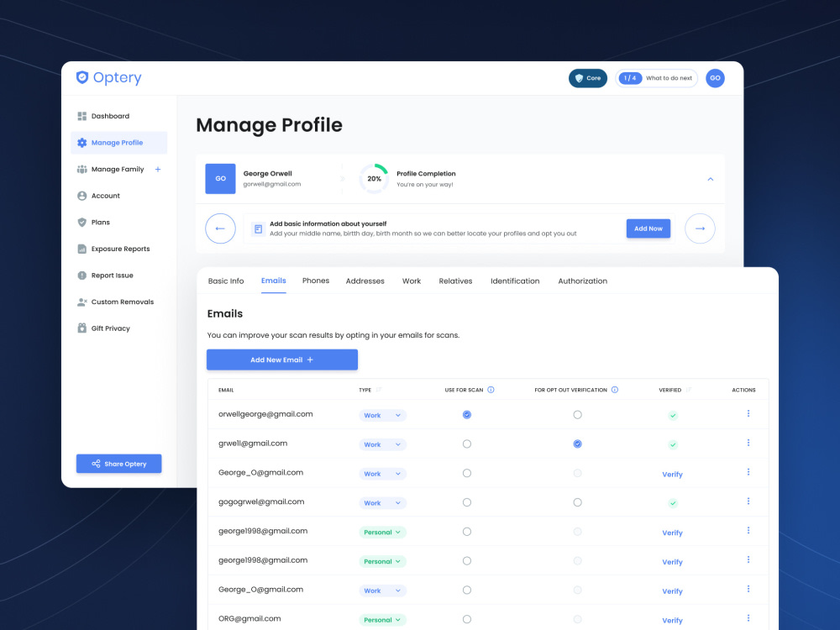This screenshot has height=630, width=840.
Task: Click Manage Profile gear icon
Action: pyautogui.click(x=82, y=143)
